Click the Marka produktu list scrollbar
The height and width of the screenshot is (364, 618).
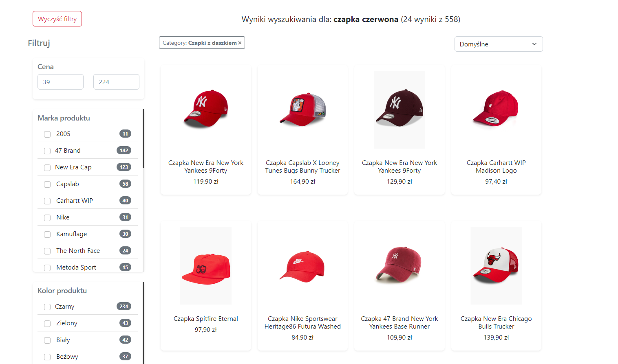(143, 138)
